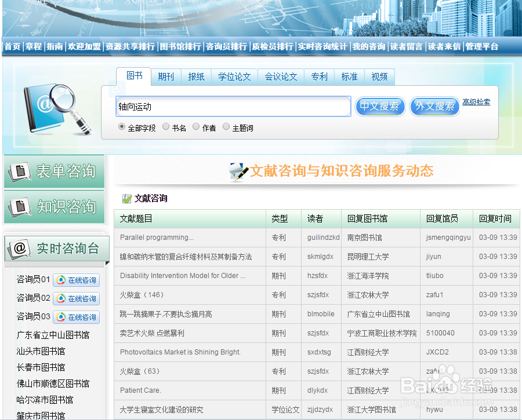Open the 汕头市图书馆 link
This screenshot has width=522, height=420.
(x=41, y=351)
